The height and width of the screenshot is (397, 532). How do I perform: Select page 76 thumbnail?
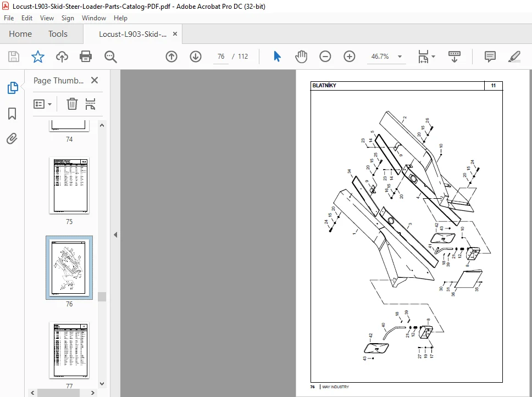coord(69,267)
